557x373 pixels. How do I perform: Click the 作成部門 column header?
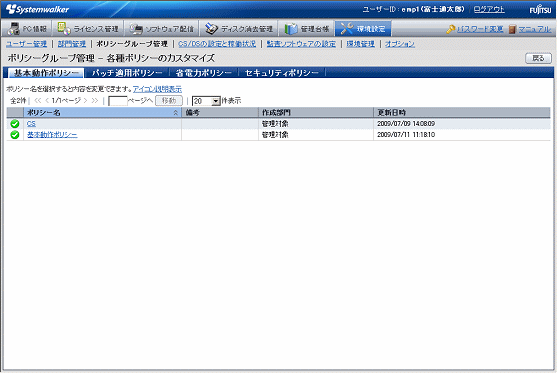pyautogui.click(x=316, y=113)
